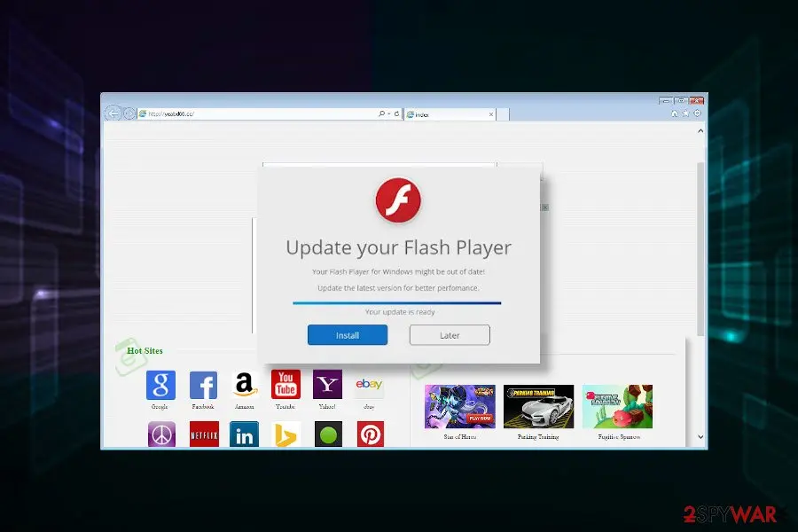Click the Later button in Flash popup
The width and height of the screenshot is (798, 532).
pos(450,335)
